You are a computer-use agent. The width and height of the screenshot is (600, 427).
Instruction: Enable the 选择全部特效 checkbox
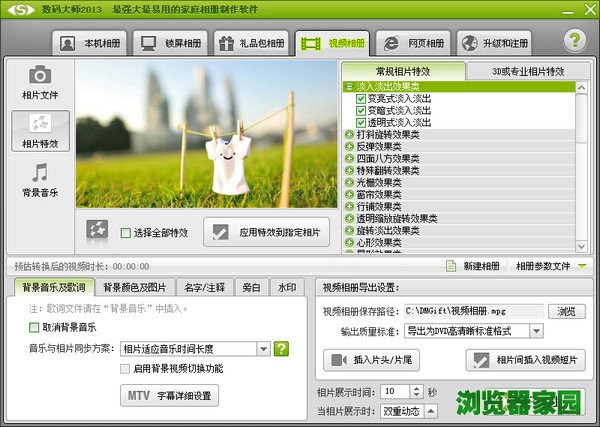pyautogui.click(x=126, y=233)
